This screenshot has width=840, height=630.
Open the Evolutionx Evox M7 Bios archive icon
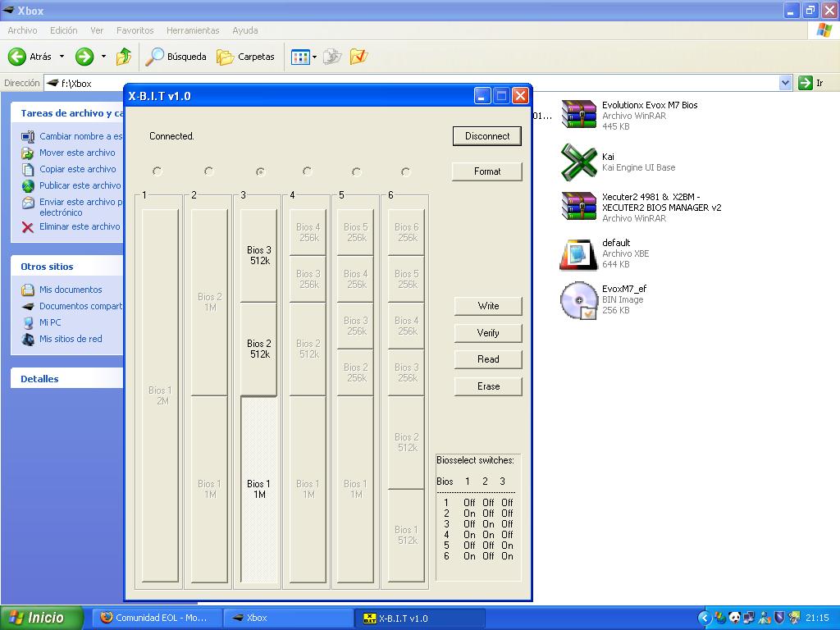pos(578,115)
